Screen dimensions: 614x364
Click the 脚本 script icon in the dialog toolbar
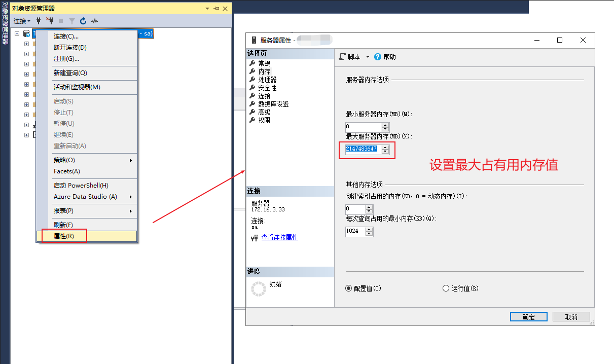tap(342, 57)
